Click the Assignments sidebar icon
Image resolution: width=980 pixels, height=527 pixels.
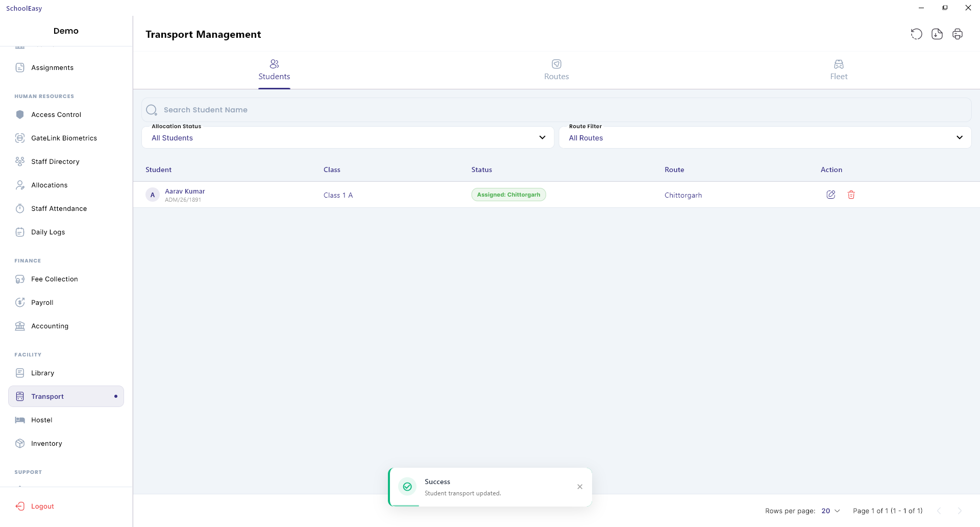pyautogui.click(x=20, y=67)
